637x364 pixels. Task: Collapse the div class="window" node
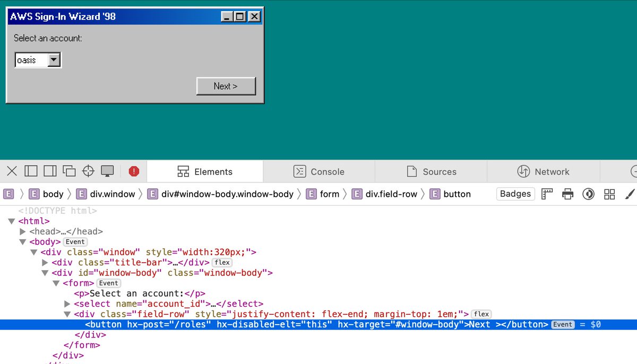coord(34,252)
